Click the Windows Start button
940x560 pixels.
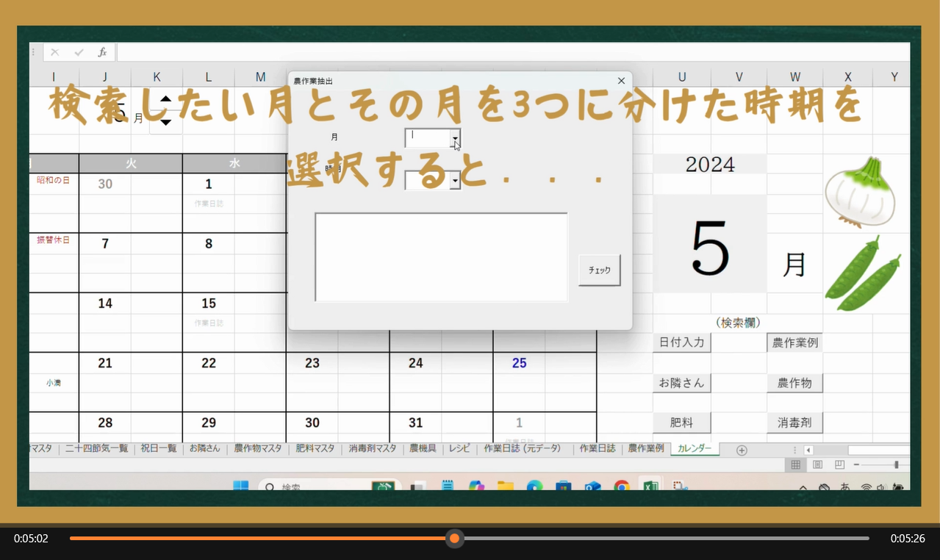coord(240,487)
